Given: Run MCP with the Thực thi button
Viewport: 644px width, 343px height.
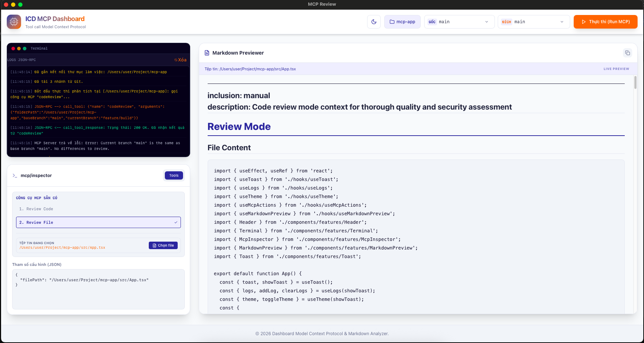Looking at the screenshot, I should point(605,22).
